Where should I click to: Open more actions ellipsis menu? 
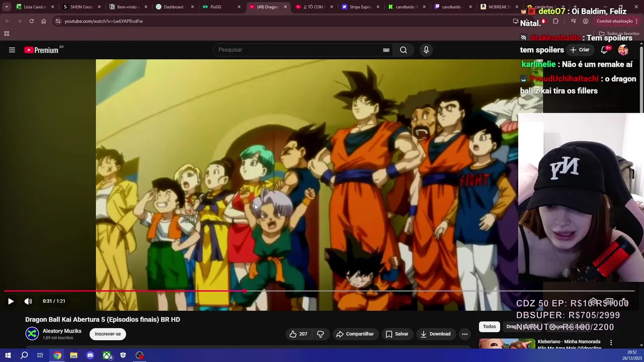[465, 334]
